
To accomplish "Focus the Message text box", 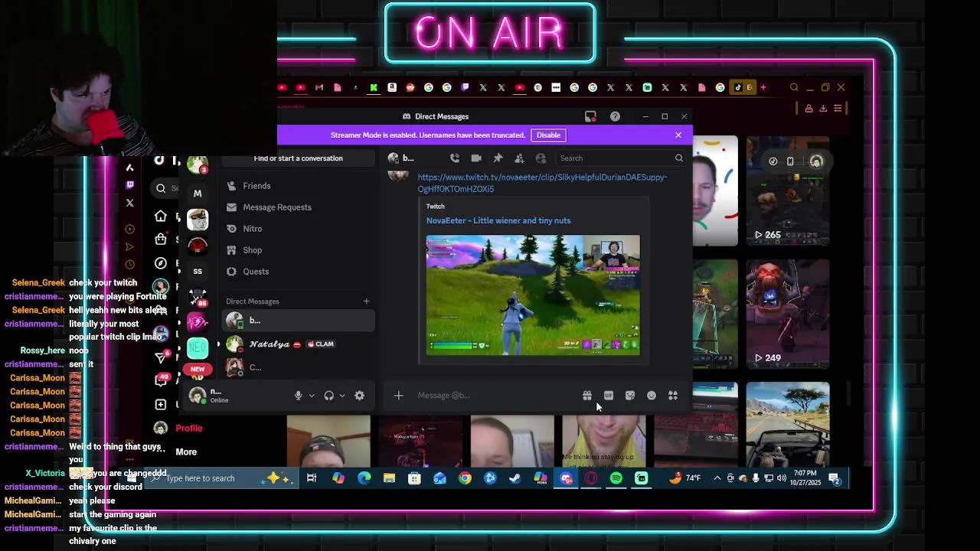I will coord(494,396).
